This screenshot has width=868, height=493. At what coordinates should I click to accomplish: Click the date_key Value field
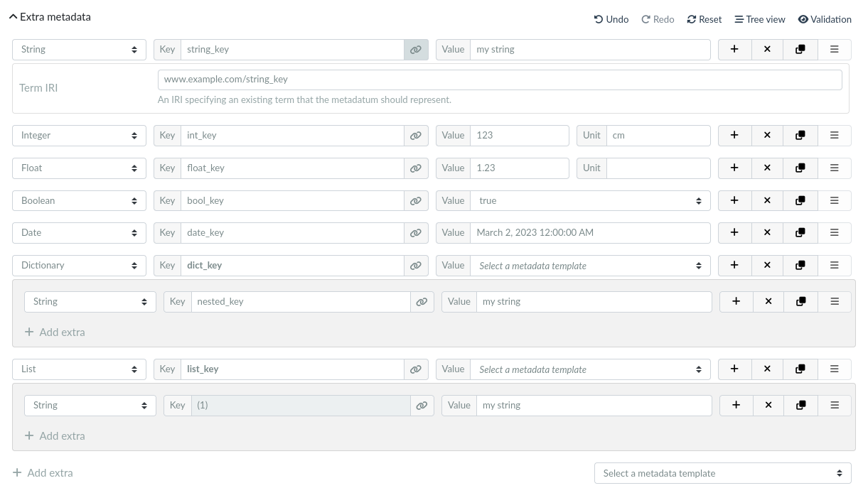point(590,232)
